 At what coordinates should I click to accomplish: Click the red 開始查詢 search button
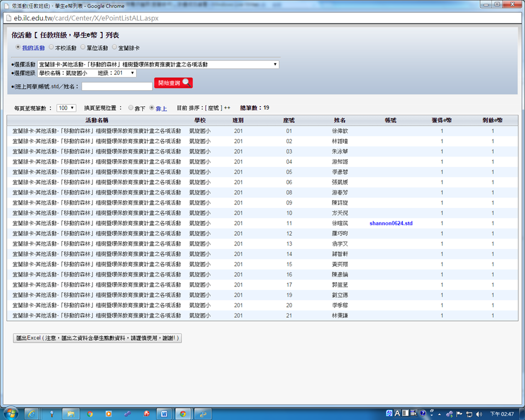pos(173,83)
